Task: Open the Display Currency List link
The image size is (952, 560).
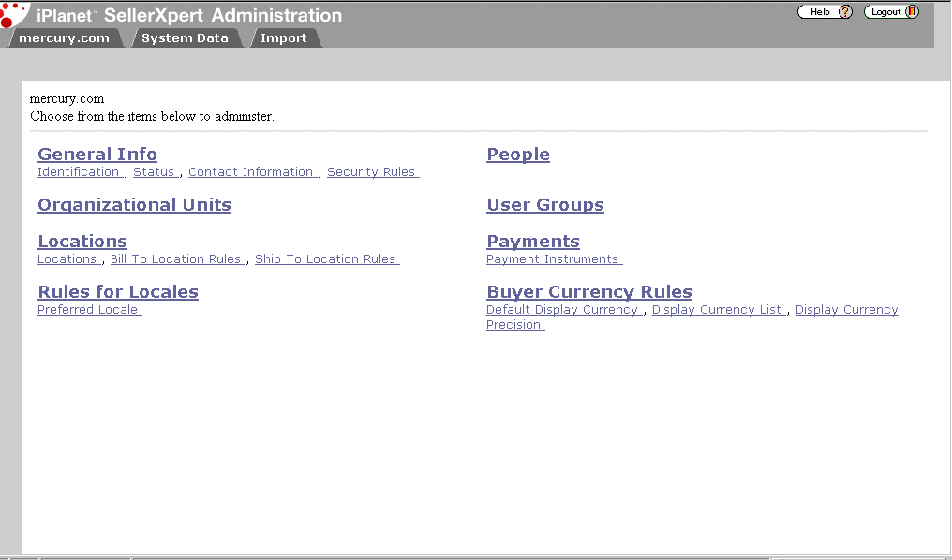Action: (719, 309)
